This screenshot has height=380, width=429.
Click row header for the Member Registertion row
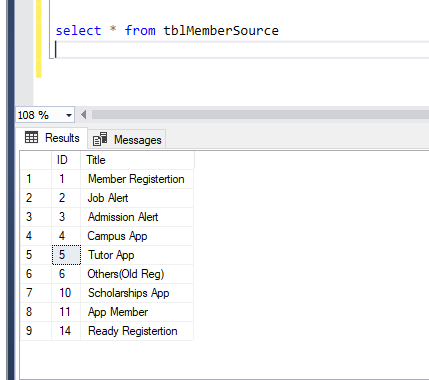pyautogui.click(x=36, y=179)
